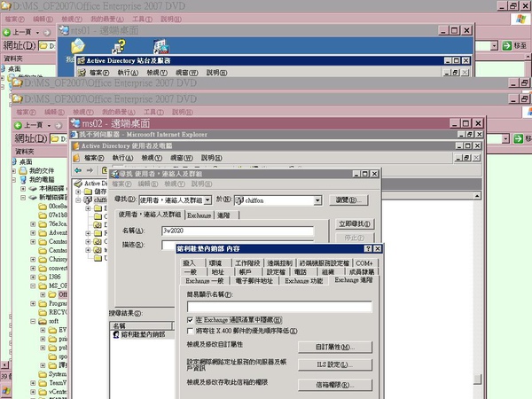Uncheck 在 Exchange 通訊清單中隱藏(H) checkbox

click(191, 319)
